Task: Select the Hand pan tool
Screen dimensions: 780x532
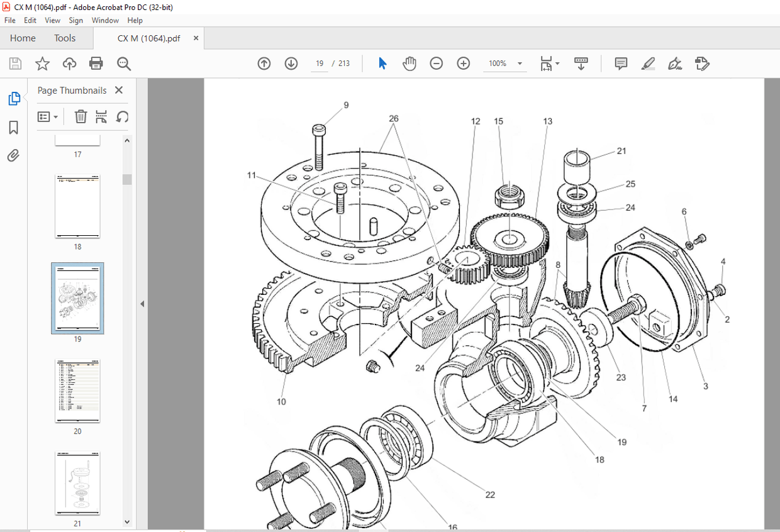Action: [409, 64]
